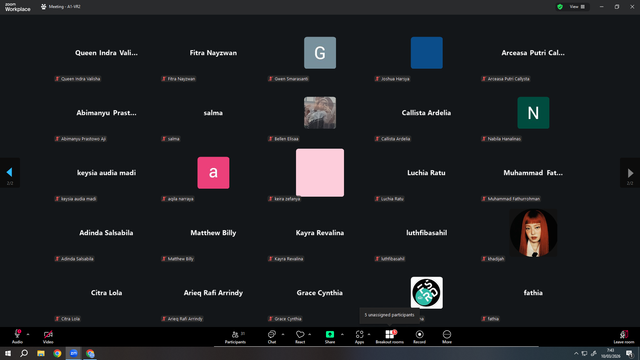The width and height of the screenshot is (640, 360).
Task: Select Nabila Hanalinas' green N avatar
Action: 533,113
